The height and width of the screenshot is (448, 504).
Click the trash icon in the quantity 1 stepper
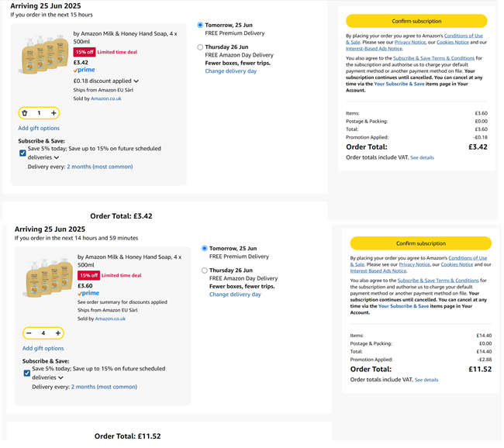(25, 113)
